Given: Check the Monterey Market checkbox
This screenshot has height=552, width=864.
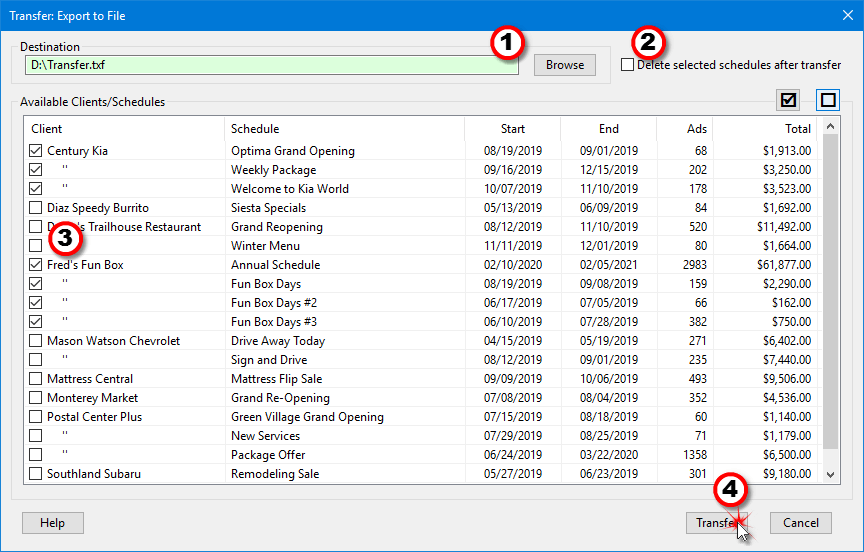Looking at the screenshot, I should [x=35, y=398].
